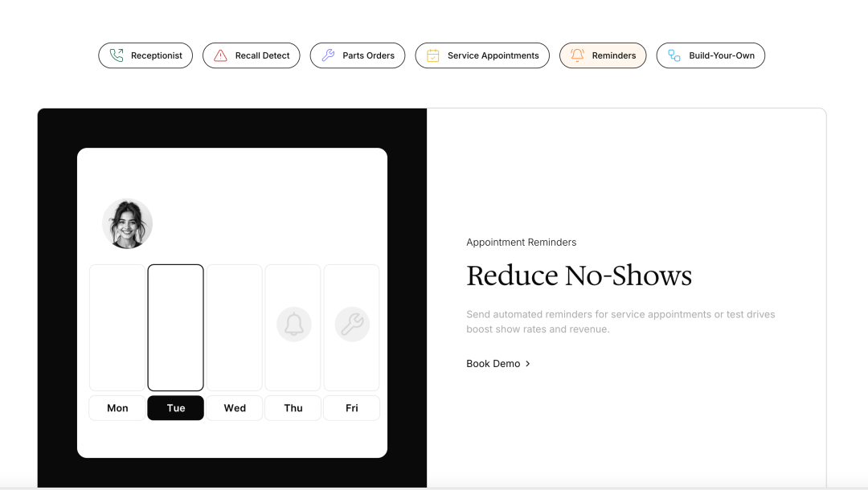Go to the Build-Your-Own tab label
The image size is (868, 490).
(x=722, y=55)
